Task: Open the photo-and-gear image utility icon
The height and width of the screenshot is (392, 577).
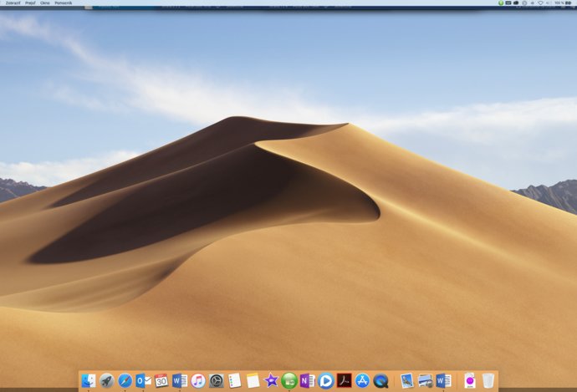Action: [425, 380]
